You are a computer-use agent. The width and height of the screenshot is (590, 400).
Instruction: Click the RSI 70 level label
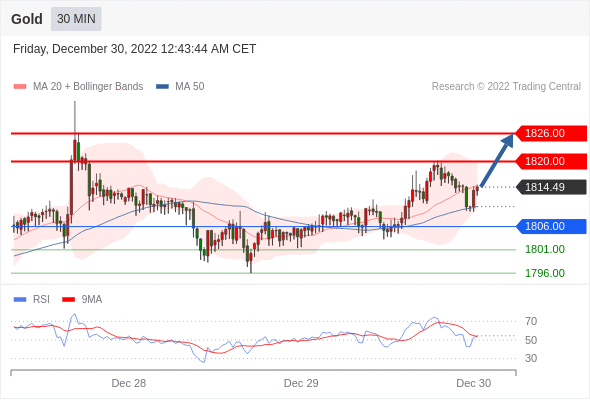click(531, 321)
